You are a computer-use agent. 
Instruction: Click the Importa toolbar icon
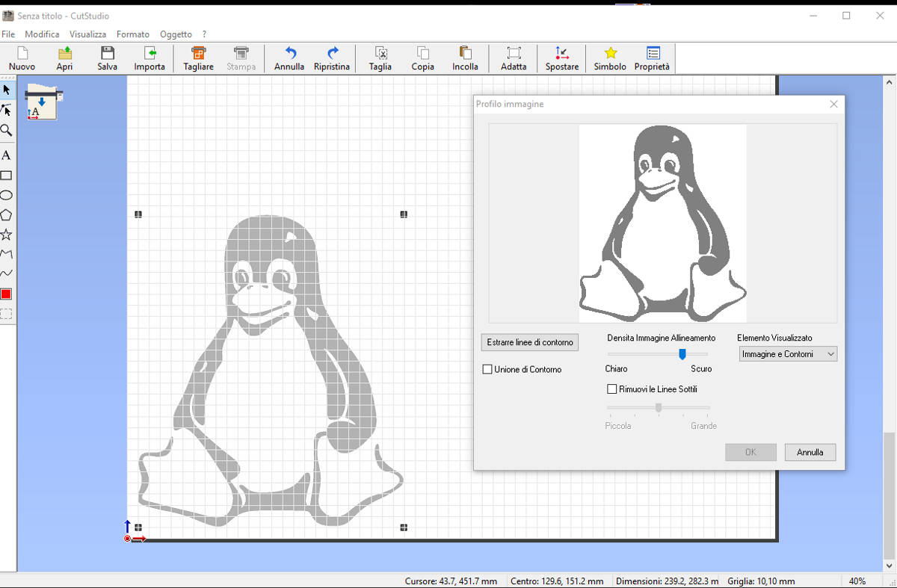tap(149, 58)
